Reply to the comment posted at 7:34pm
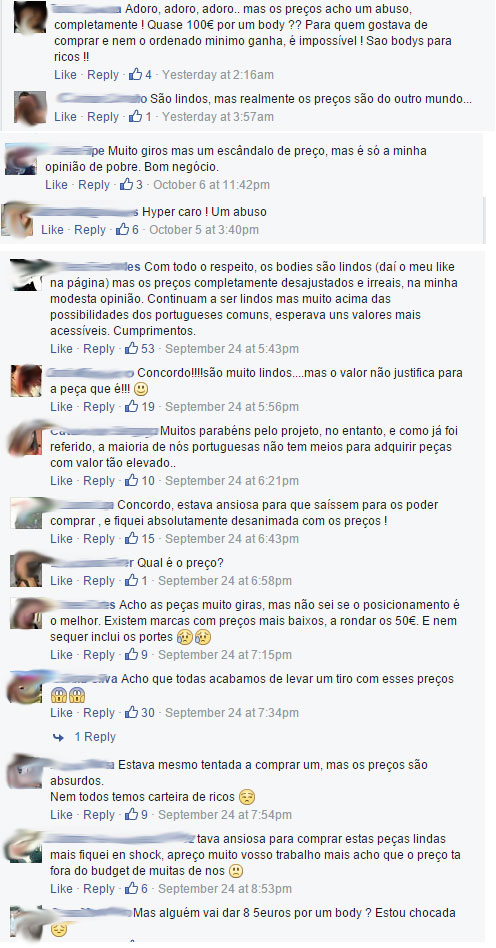Image resolution: width=496 pixels, height=948 pixels. point(99,712)
